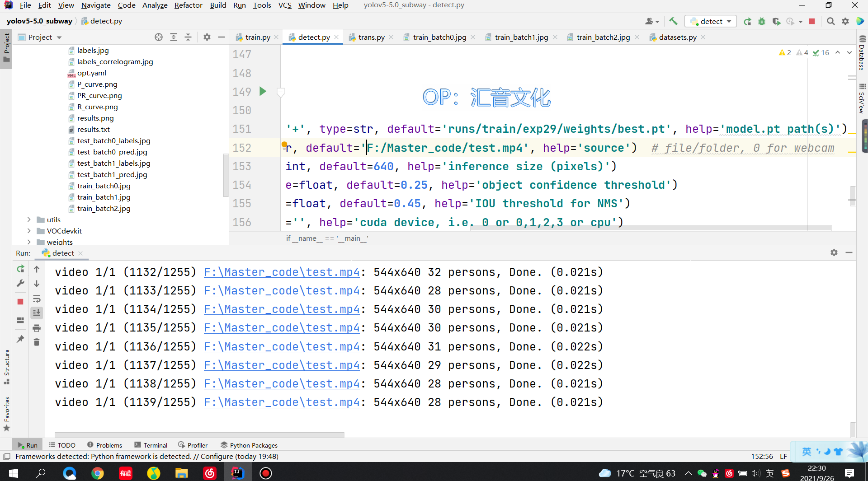Stop the running process in main toolbar
Screen dimensions: 868x481
[812, 21]
